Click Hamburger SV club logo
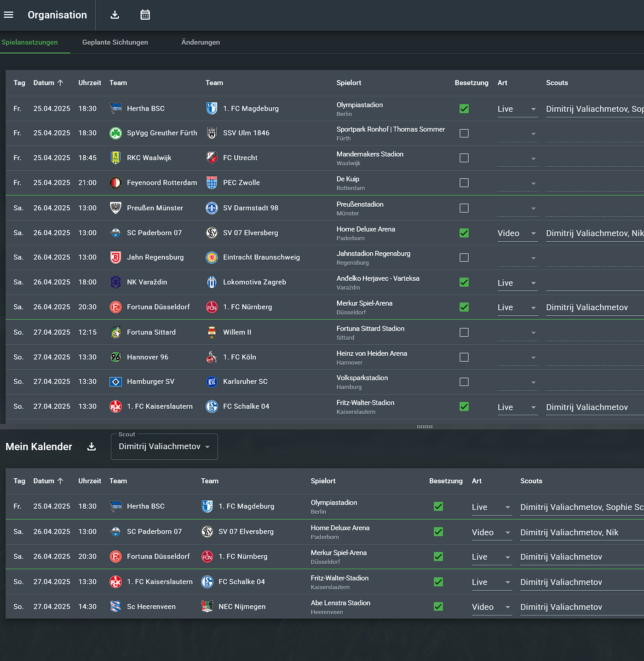The height and width of the screenshot is (661, 644). click(115, 382)
